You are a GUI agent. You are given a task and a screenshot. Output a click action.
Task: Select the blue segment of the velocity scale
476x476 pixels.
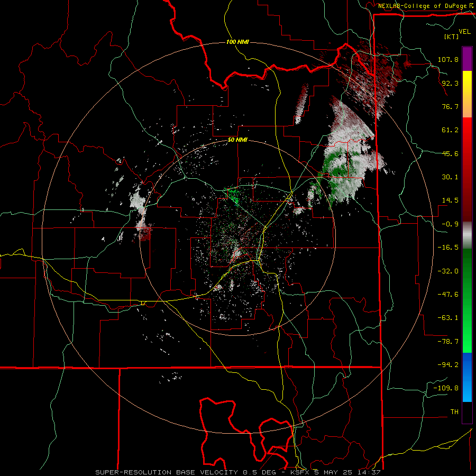click(467, 377)
